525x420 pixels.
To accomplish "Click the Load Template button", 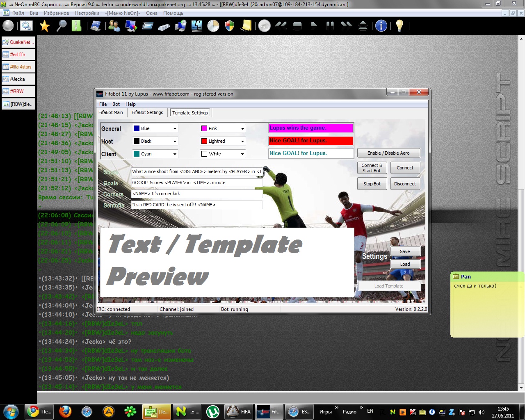I will tap(389, 286).
